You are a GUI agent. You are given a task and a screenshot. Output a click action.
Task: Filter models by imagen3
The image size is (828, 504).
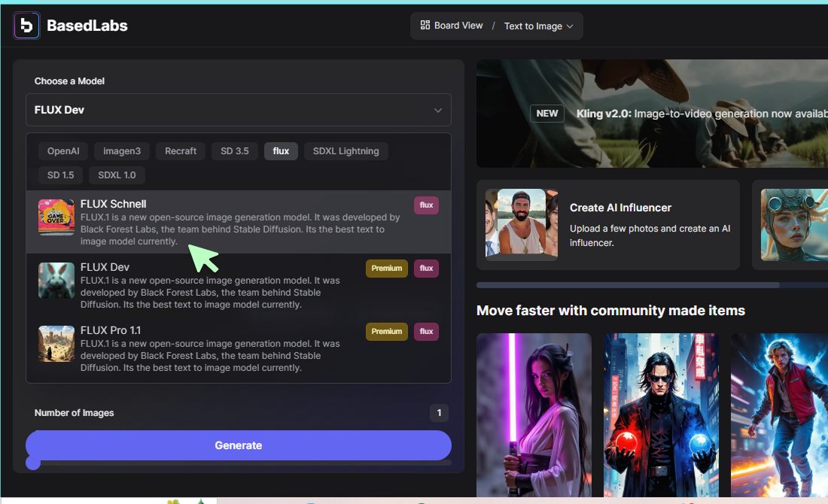coord(122,151)
